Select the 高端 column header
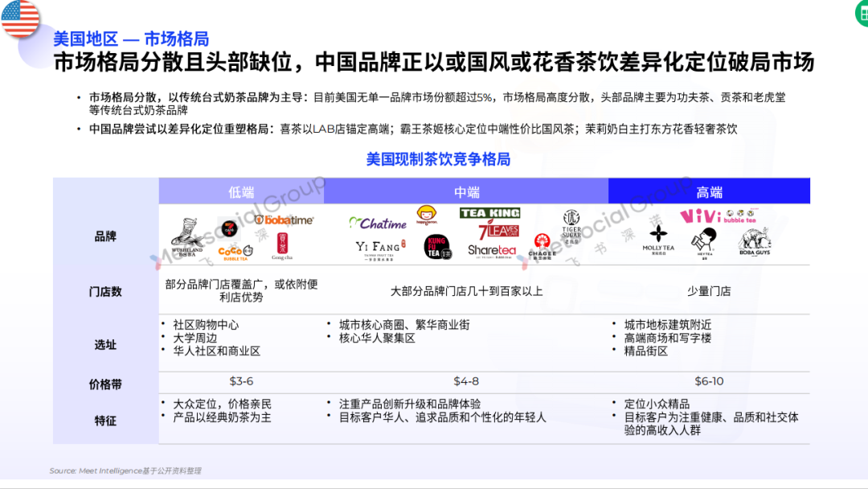The image size is (868, 489). click(710, 189)
